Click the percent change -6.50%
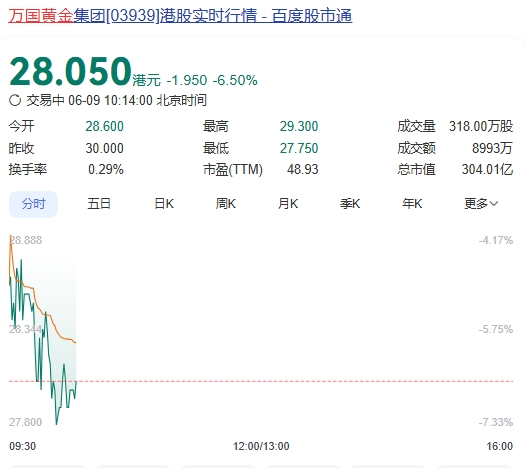 pos(235,80)
